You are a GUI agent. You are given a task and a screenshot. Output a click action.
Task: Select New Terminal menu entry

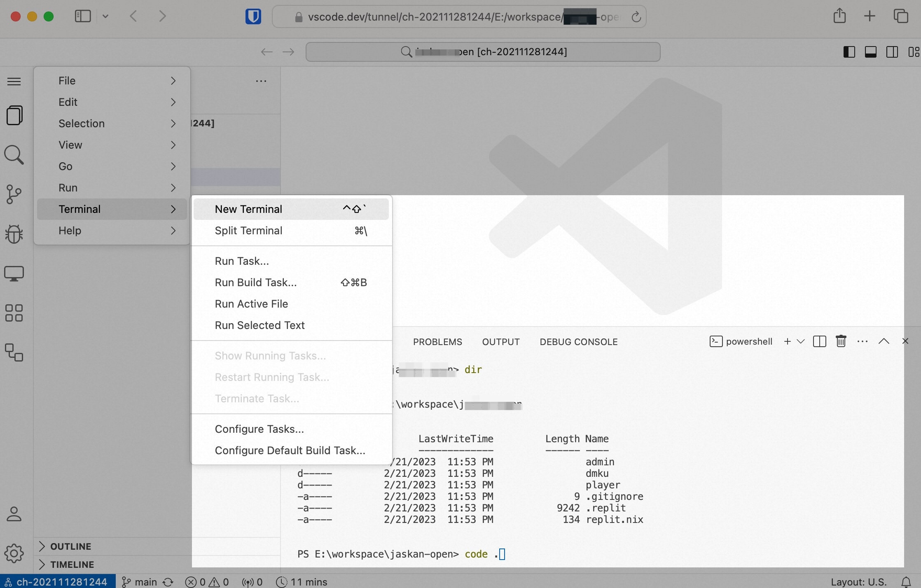pyautogui.click(x=248, y=209)
